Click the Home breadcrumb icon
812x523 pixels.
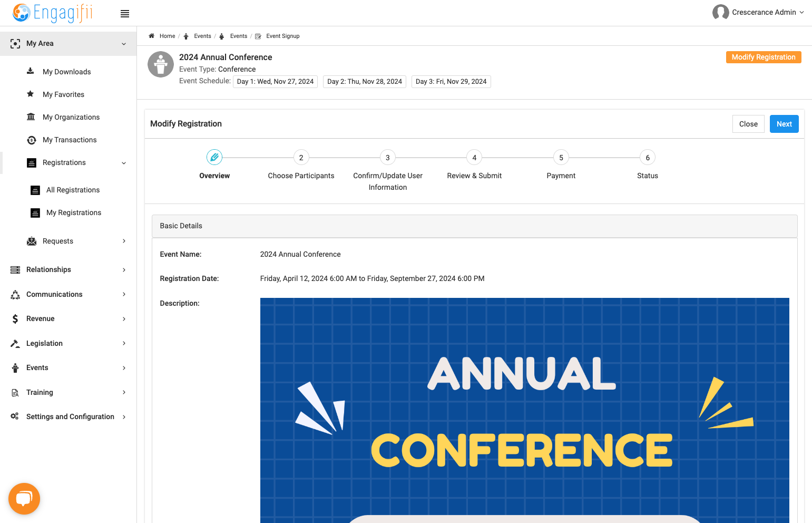tap(152, 36)
